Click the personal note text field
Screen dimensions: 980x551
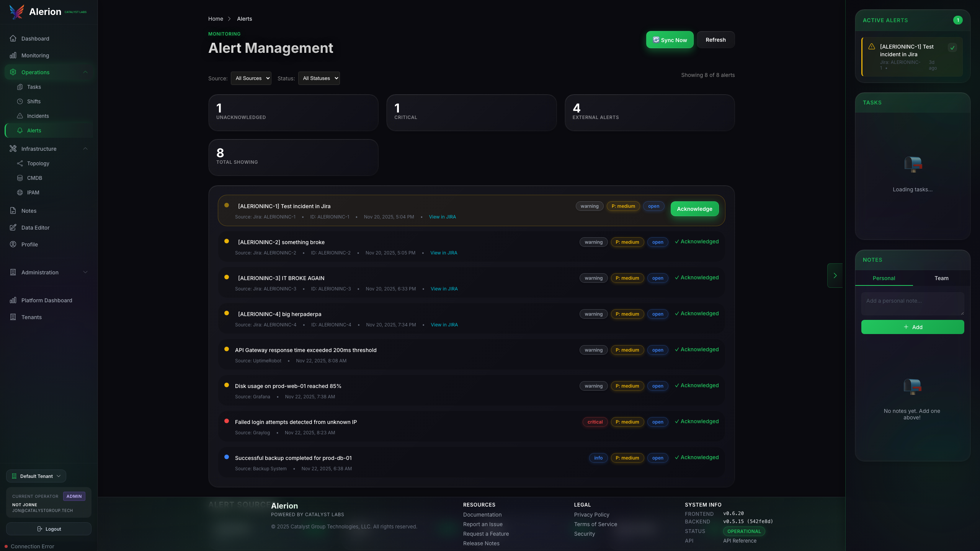tap(912, 303)
